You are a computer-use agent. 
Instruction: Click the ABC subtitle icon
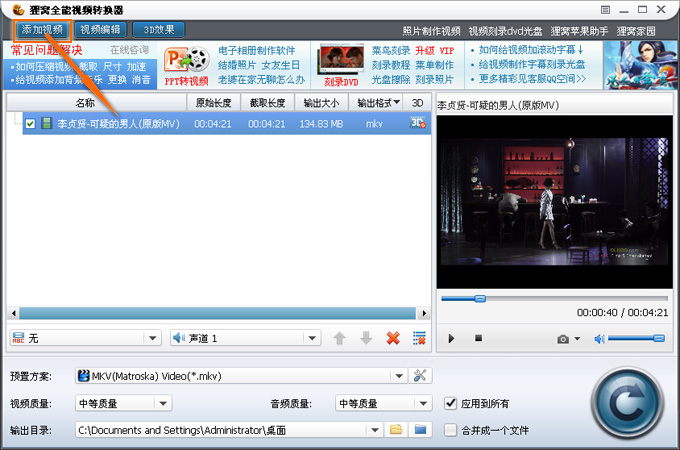[19, 338]
